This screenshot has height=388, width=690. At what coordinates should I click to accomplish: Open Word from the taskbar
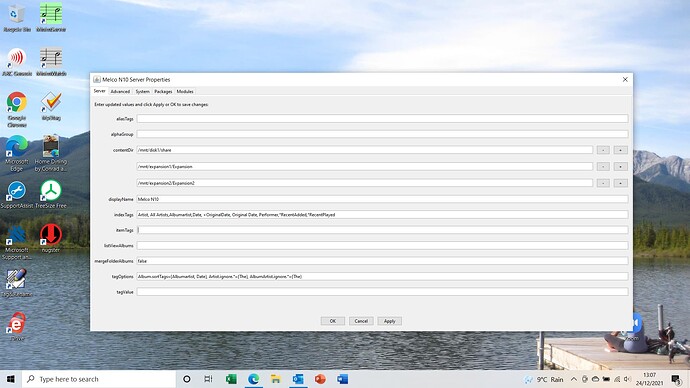[342, 379]
